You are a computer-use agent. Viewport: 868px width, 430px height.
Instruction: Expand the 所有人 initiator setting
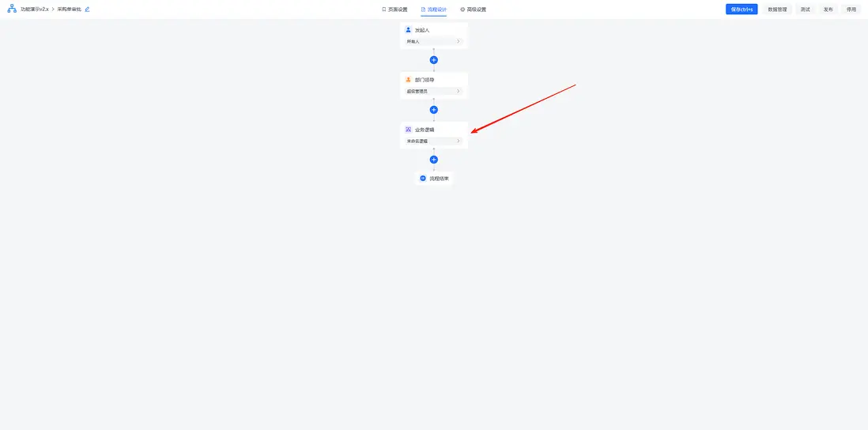pos(434,42)
